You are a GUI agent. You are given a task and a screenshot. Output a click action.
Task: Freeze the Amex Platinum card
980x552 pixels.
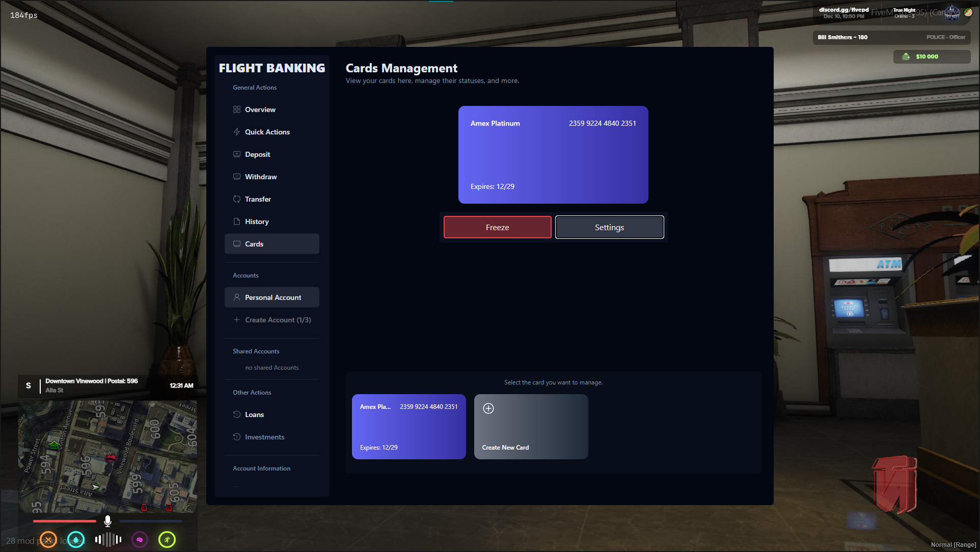pos(497,227)
